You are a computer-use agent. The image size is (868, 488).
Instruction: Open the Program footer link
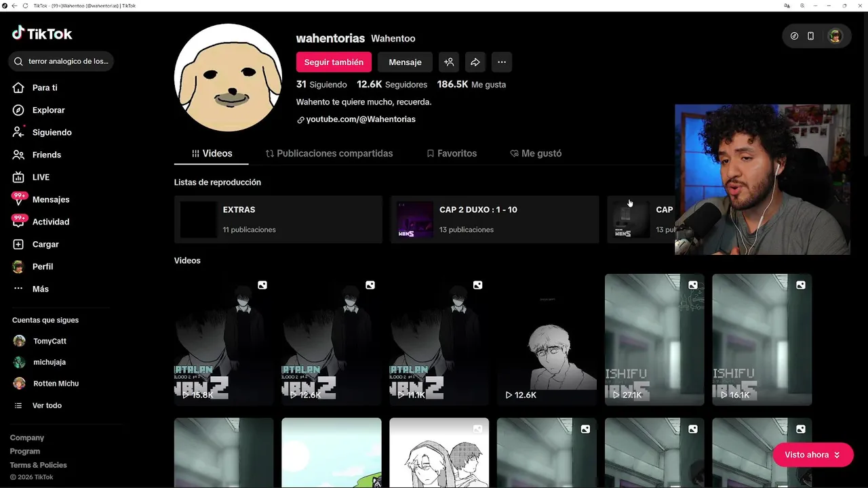[x=25, y=451]
